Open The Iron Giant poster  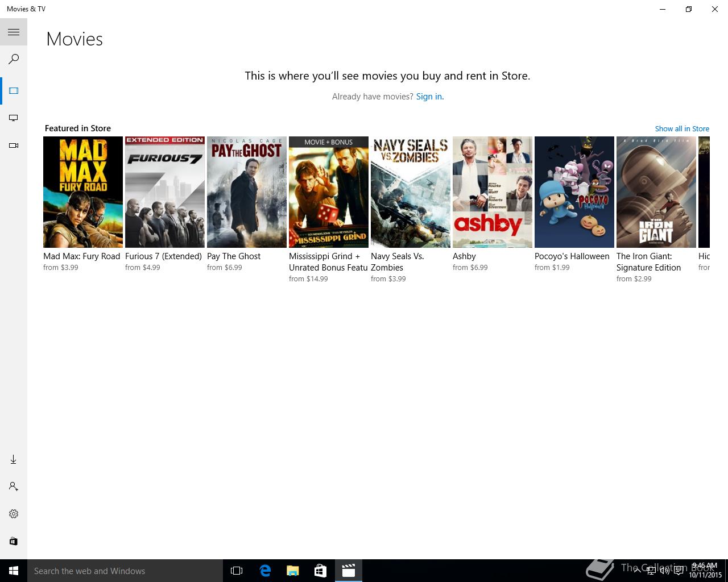coord(656,192)
